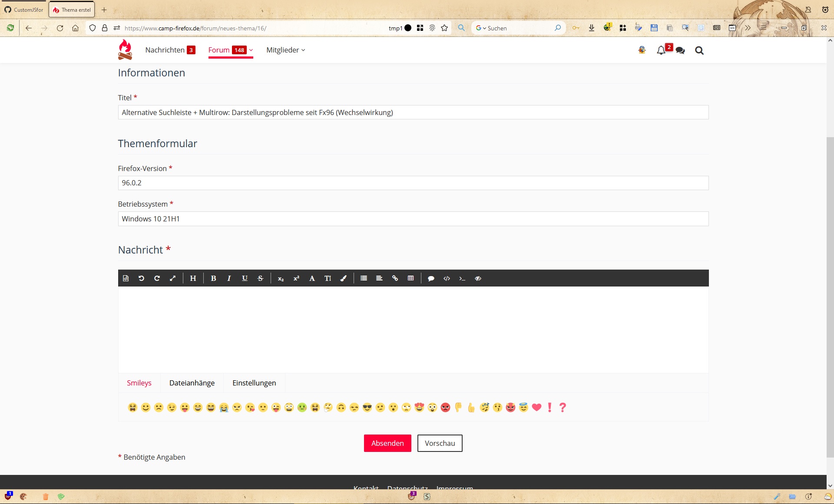
Task: Click the Absenden button
Action: pos(387,443)
